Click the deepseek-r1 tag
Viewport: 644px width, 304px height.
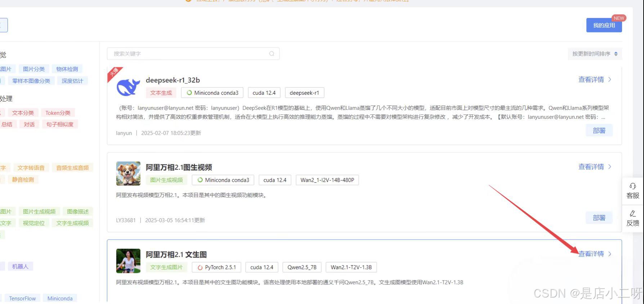304,93
